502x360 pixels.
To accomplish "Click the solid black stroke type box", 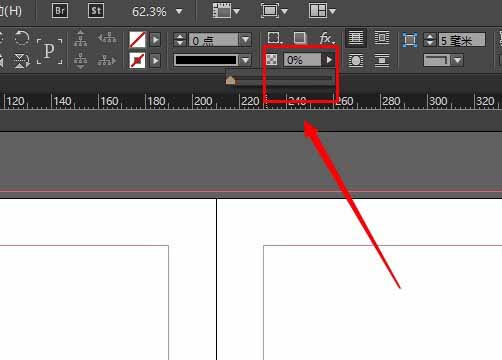I will coord(206,60).
